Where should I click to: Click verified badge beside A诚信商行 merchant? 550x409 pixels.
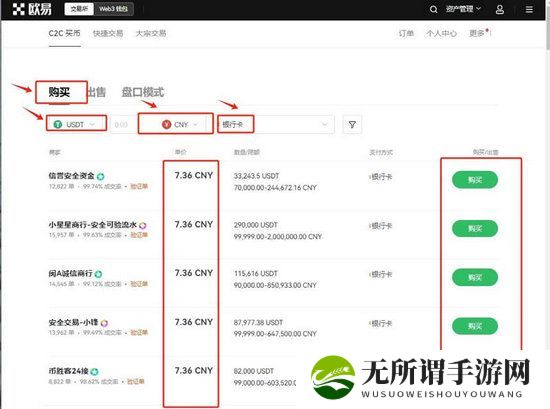click(x=99, y=274)
